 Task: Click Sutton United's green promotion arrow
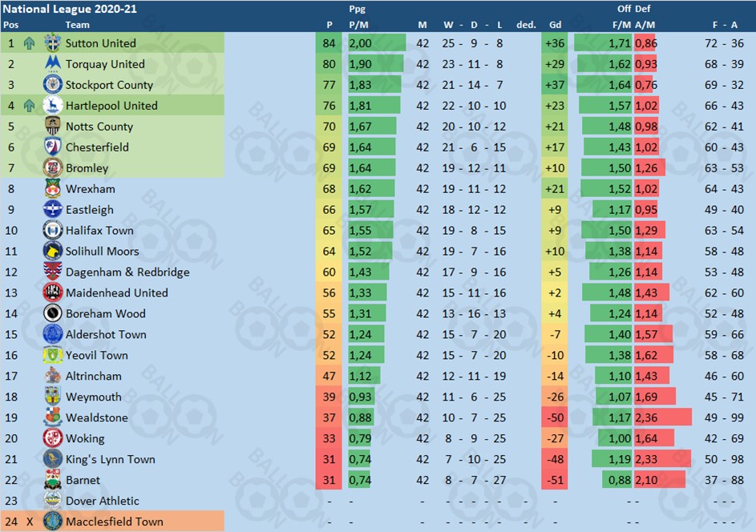(30, 43)
